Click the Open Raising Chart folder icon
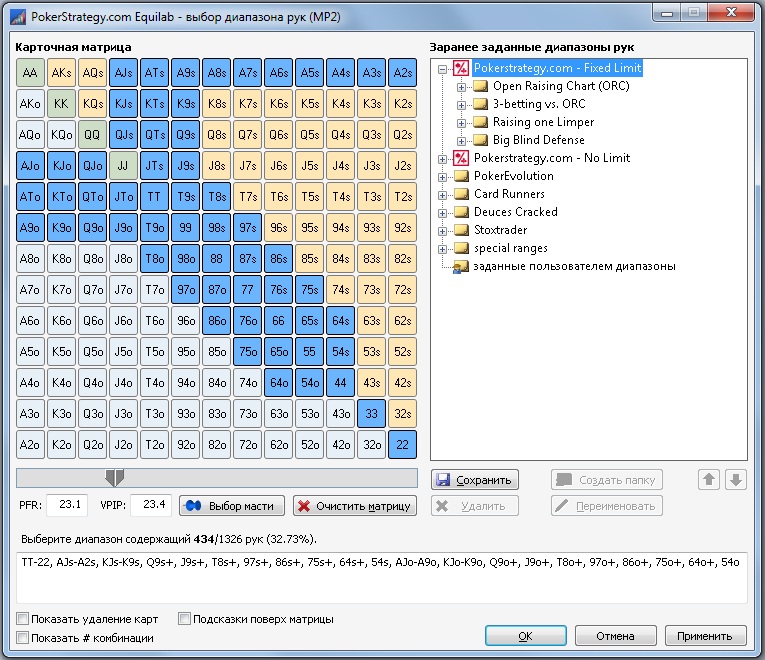 [481, 86]
